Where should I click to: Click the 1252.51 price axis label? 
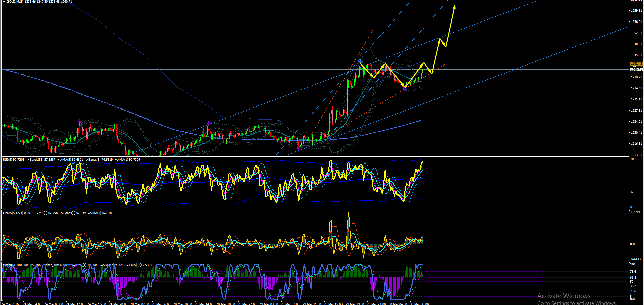637,33
